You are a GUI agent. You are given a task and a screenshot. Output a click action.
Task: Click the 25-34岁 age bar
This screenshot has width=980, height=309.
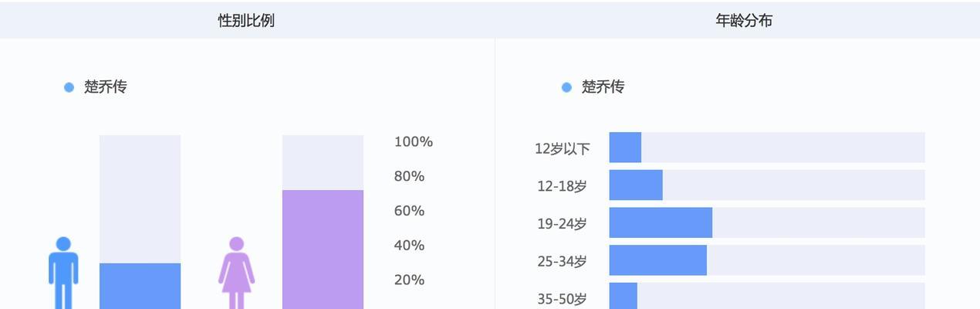click(x=658, y=260)
